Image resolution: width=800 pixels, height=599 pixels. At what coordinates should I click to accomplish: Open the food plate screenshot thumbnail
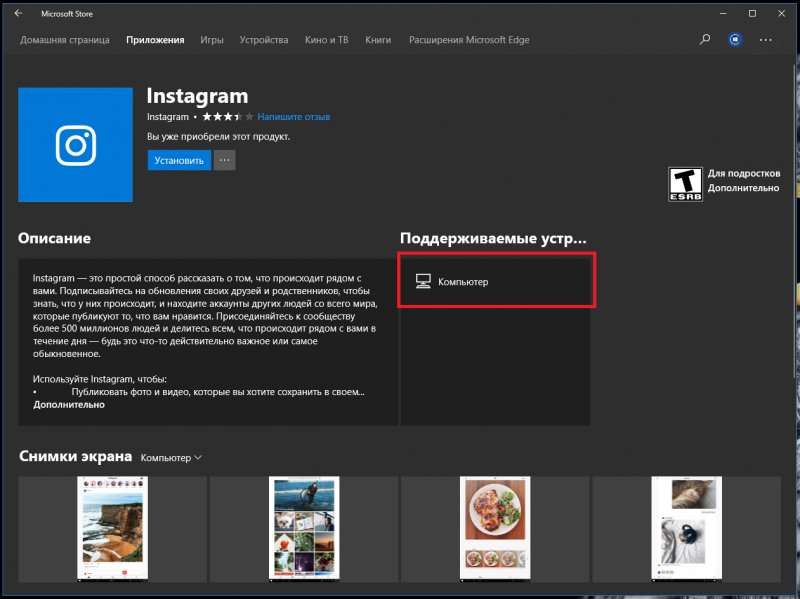pos(495,529)
